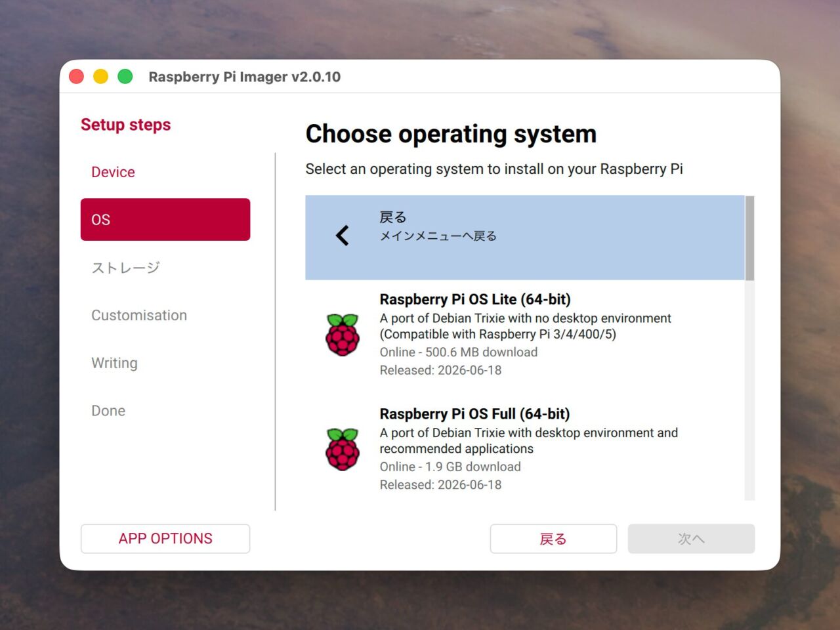Close the Raspberry Pi Imager window

(77, 77)
